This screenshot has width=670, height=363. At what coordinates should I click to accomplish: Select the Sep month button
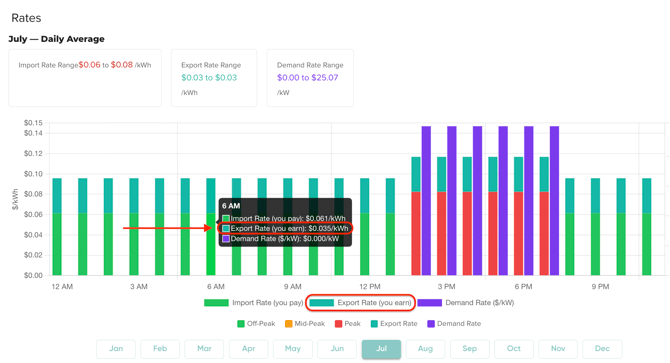pyautogui.click(x=470, y=348)
